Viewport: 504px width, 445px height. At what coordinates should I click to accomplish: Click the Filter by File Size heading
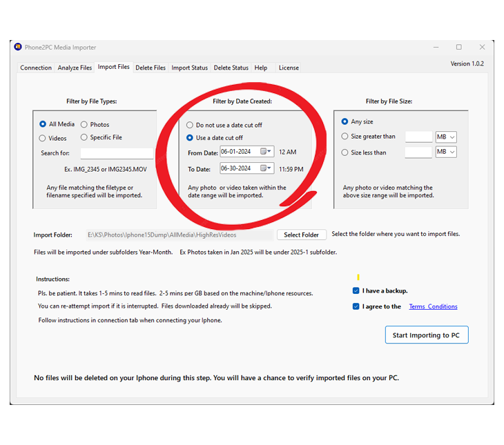(x=389, y=101)
